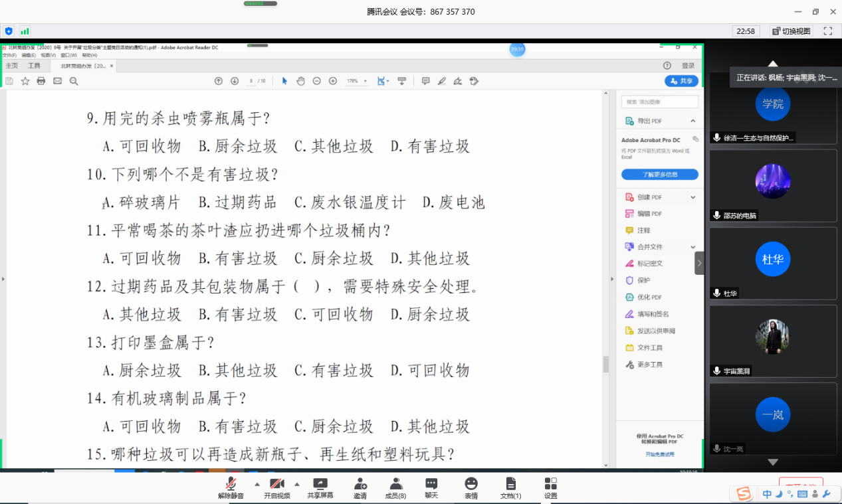Switch to the 工具 tab in Acrobat
This screenshot has height=504, width=842.
34,66
